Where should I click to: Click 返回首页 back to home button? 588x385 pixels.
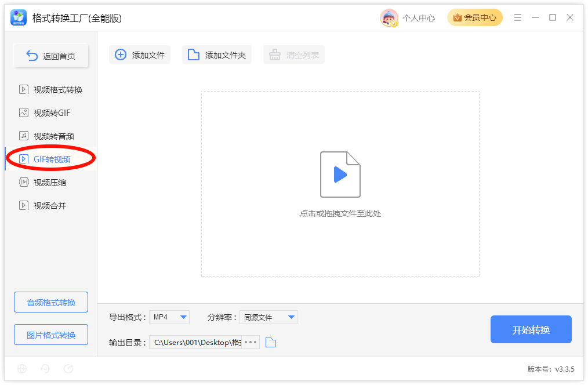pyautogui.click(x=51, y=56)
